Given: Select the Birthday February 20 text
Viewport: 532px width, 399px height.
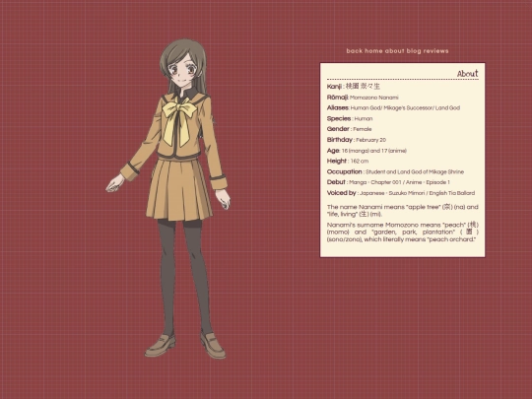Looking at the screenshot, I should pyautogui.click(x=357, y=140).
